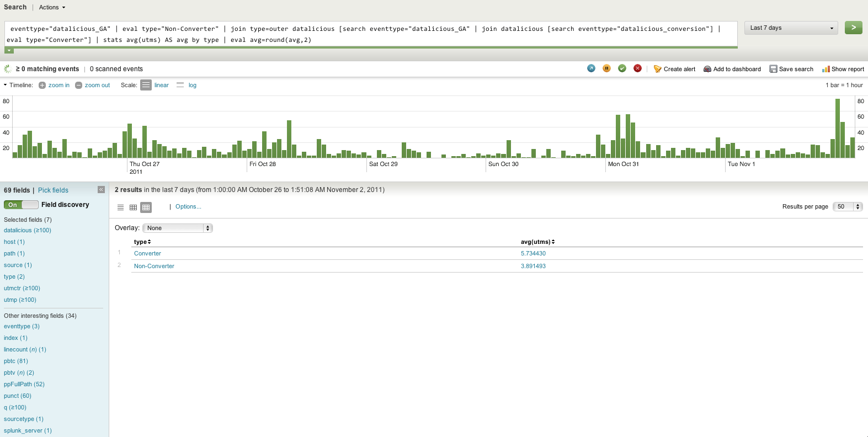868x437 pixels.
Task: Click the tallest timeline bar on Tue Nov 1
Action: pos(837,128)
